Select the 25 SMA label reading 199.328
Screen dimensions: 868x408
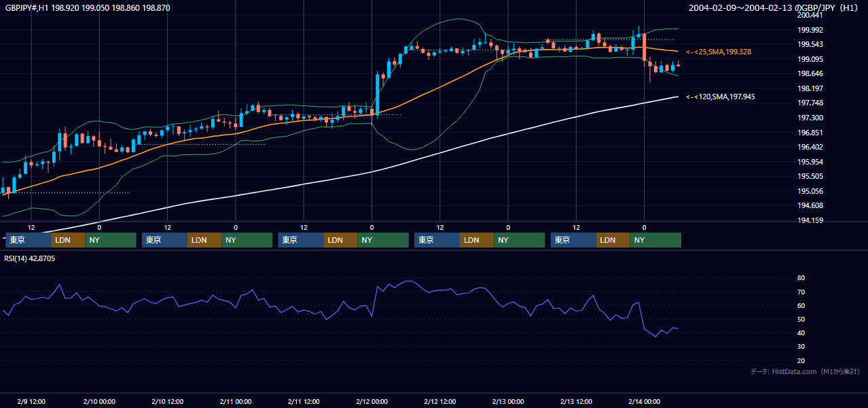(719, 52)
